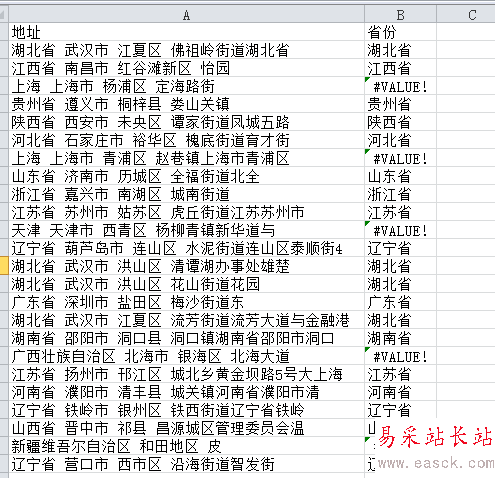The height and width of the screenshot is (478, 495).
Task: Select address cell 辽宁省 葫芦岛市 连山区 水泥街道
Action: 186,248
